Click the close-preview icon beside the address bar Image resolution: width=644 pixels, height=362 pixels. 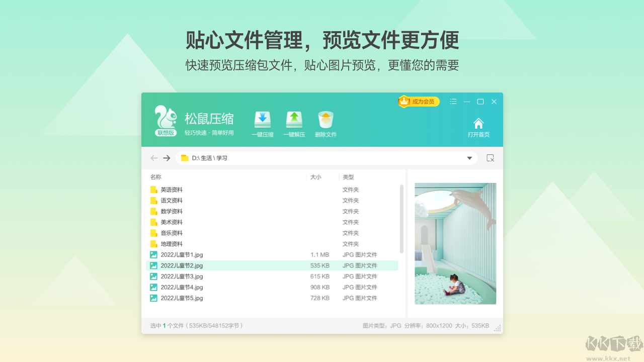[x=490, y=158]
